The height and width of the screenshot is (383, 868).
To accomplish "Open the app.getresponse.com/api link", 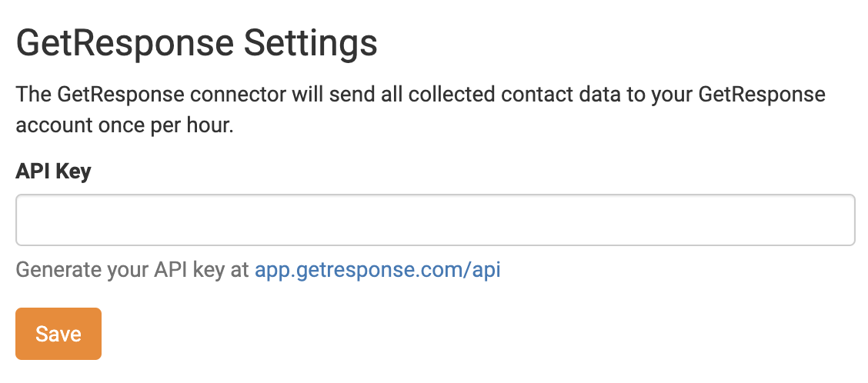I will pos(378,270).
